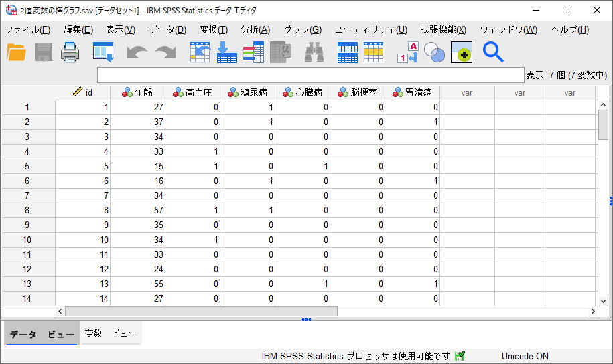613x364 pixels.
Task: Click the processor ready status icon
Action: pyautogui.click(x=460, y=356)
